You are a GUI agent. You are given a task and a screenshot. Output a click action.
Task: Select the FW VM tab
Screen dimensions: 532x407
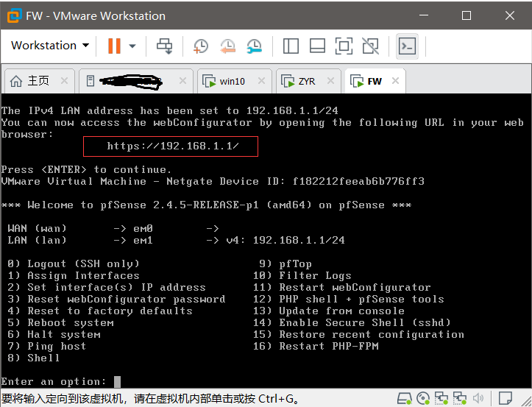click(x=375, y=82)
